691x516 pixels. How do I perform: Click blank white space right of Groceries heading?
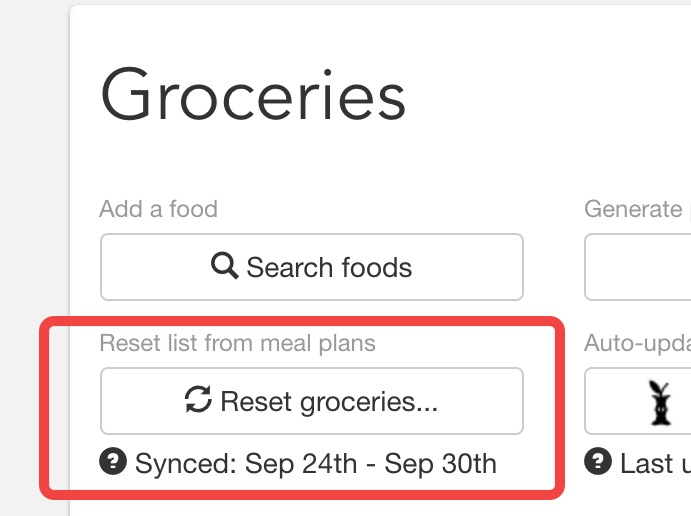pyautogui.click(x=546, y=94)
